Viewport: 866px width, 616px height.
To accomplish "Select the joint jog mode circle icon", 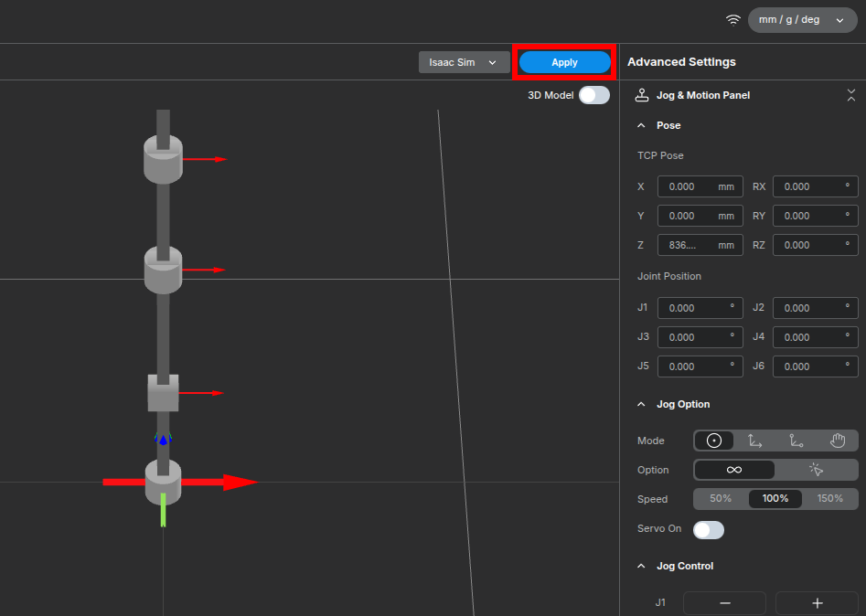I will pos(714,441).
